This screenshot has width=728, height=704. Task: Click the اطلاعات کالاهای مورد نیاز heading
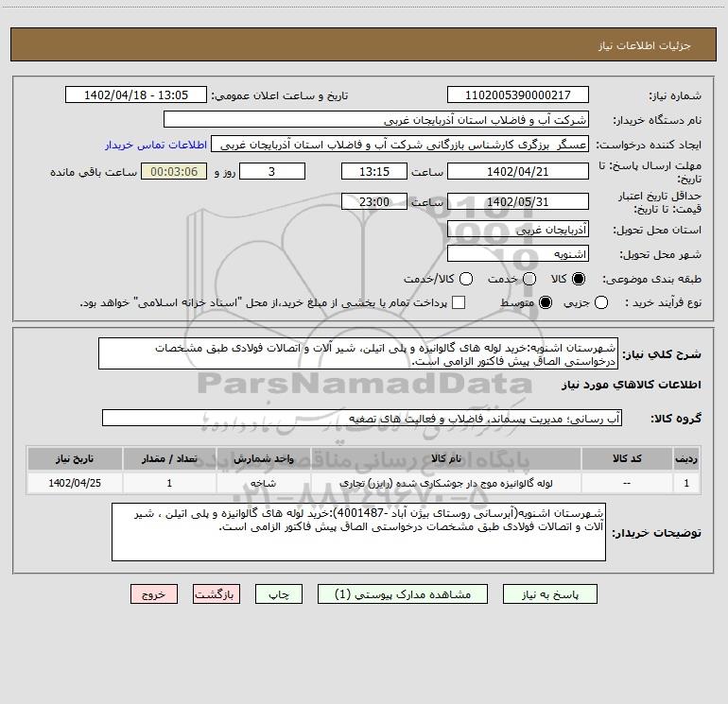pyautogui.click(x=631, y=385)
